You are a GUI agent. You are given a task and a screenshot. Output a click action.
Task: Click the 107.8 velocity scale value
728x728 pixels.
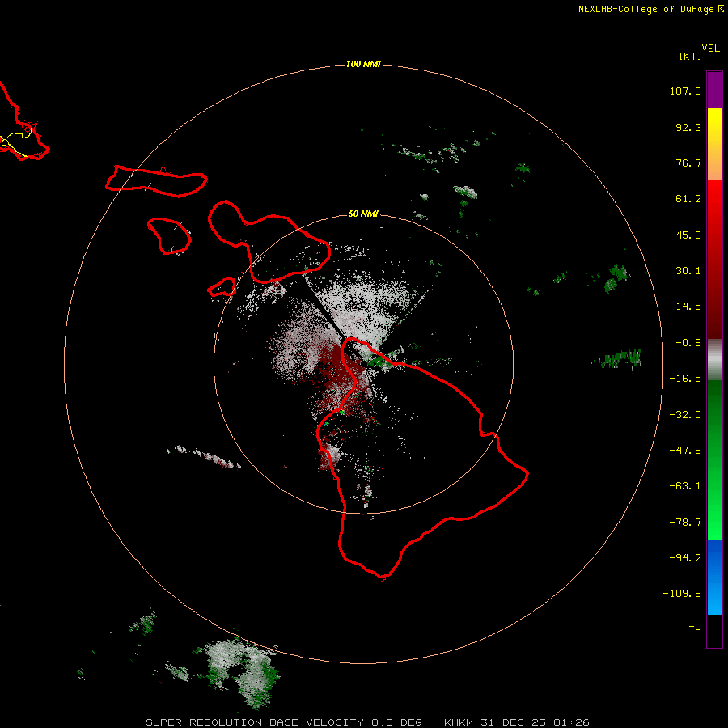[x=685, y=91]
